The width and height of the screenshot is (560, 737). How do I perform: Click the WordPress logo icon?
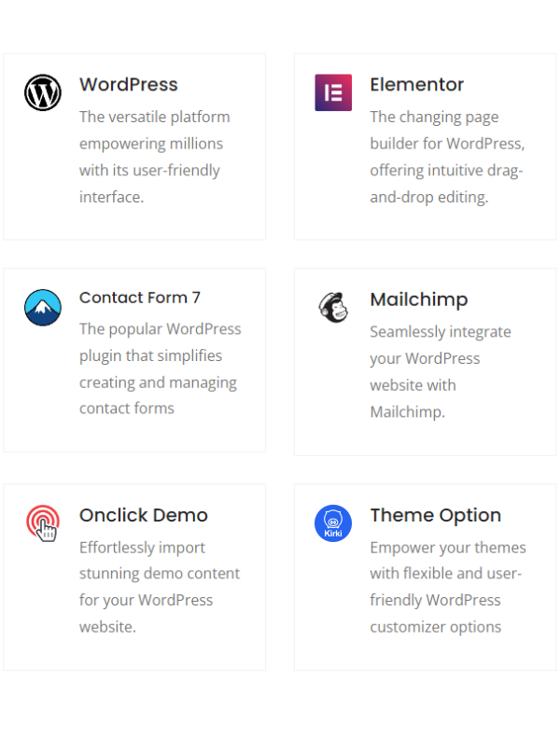[x=43, y=92]
